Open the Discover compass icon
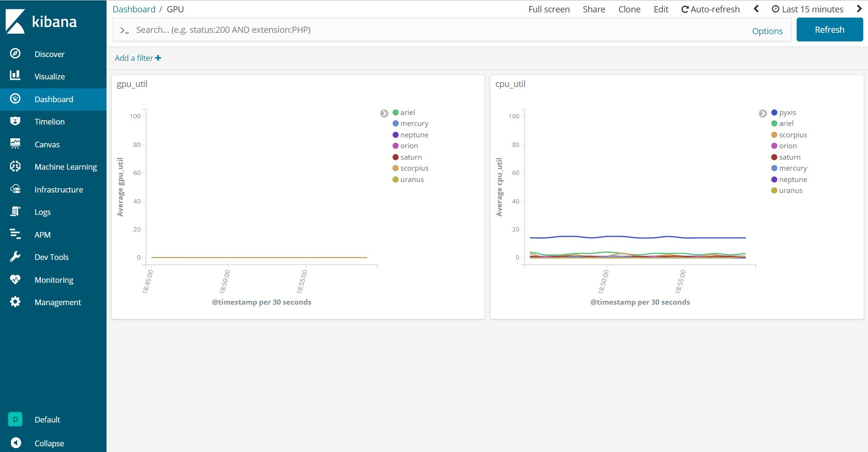Image resolution: width=868 pixels, height=452 pixels. (x=15, y=54)
